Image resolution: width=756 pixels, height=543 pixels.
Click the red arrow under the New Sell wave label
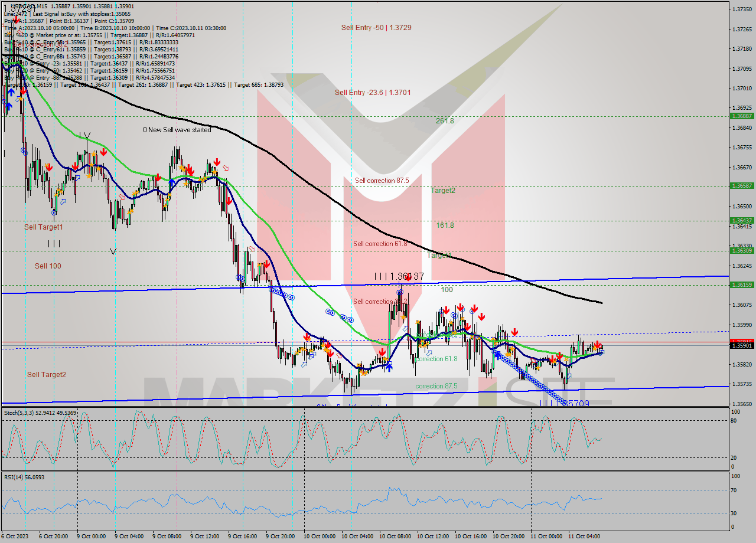tap(190, 169)
